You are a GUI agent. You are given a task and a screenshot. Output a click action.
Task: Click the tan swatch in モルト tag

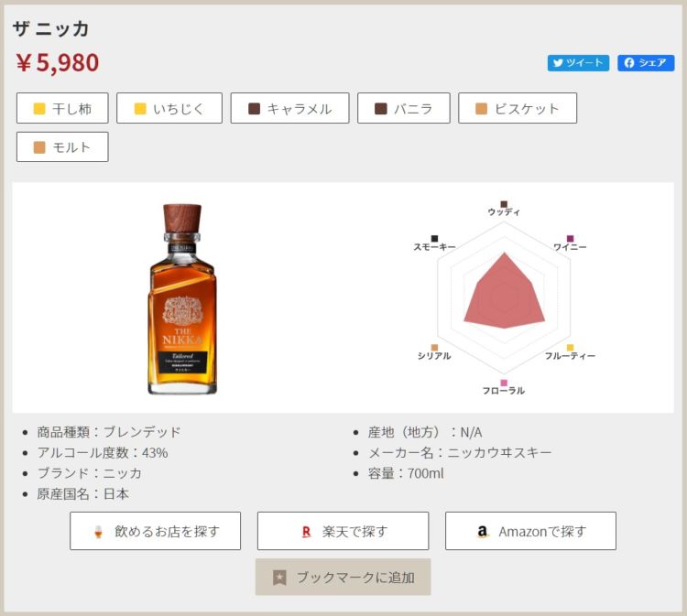tap(39, 147)
